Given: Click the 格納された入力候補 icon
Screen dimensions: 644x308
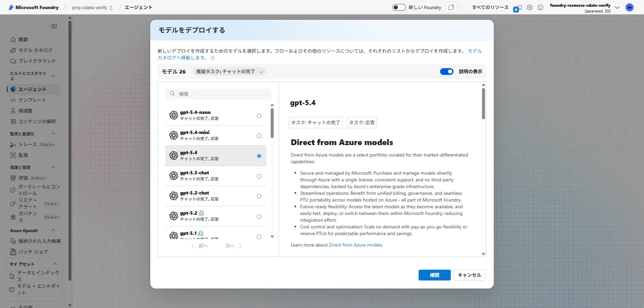Looking at the screenshot, I should click(x=13, y=241).
